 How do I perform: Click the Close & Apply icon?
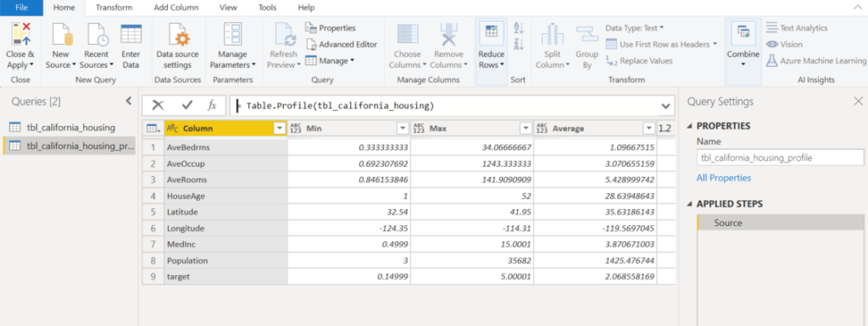click(20, 35)
